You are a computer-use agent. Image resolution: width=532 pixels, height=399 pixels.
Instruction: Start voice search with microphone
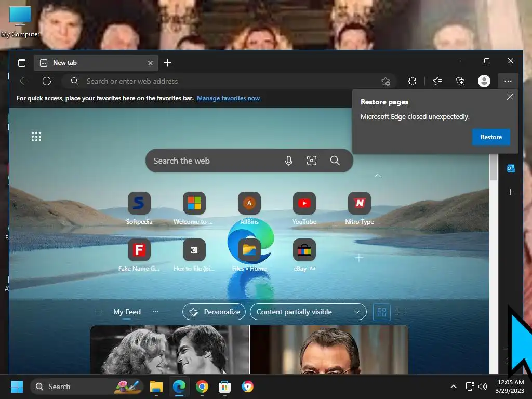tap(289, 161)
